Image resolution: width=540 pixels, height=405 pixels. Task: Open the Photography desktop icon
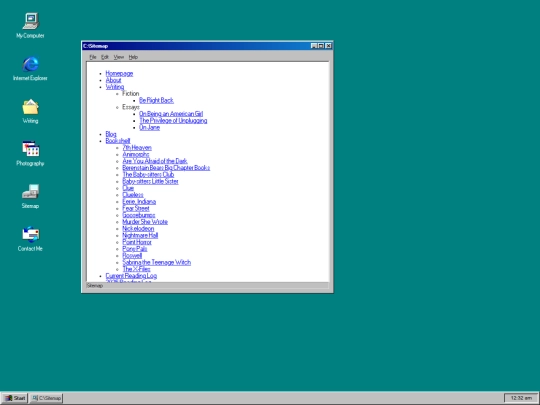[x=30, y=154]
